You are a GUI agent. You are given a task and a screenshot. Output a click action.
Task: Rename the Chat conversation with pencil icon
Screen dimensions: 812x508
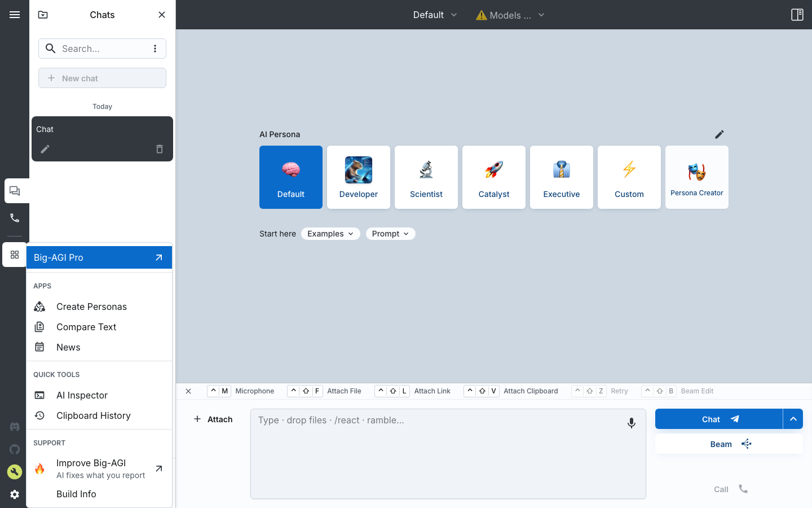[x=45, y=149]
